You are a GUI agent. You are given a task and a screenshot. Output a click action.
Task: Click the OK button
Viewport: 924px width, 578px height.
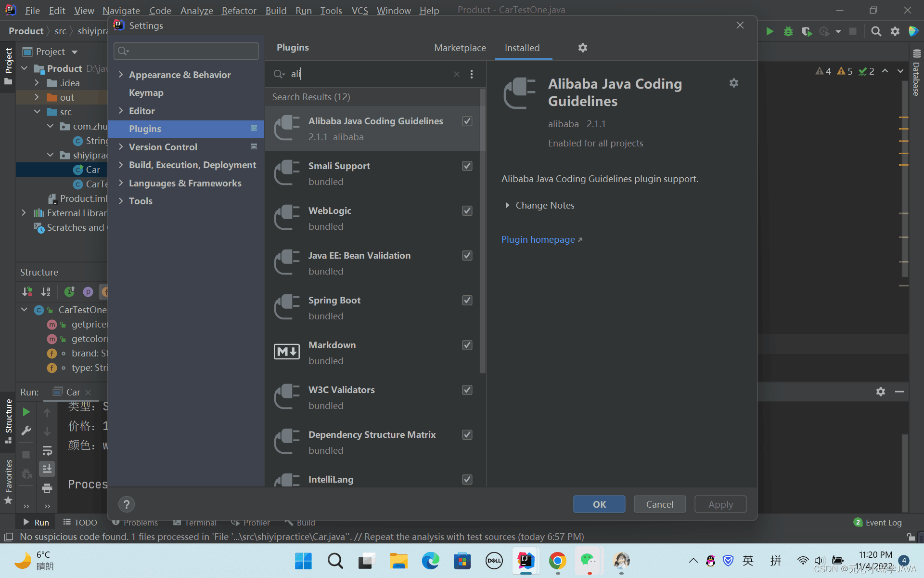point(599,504)
